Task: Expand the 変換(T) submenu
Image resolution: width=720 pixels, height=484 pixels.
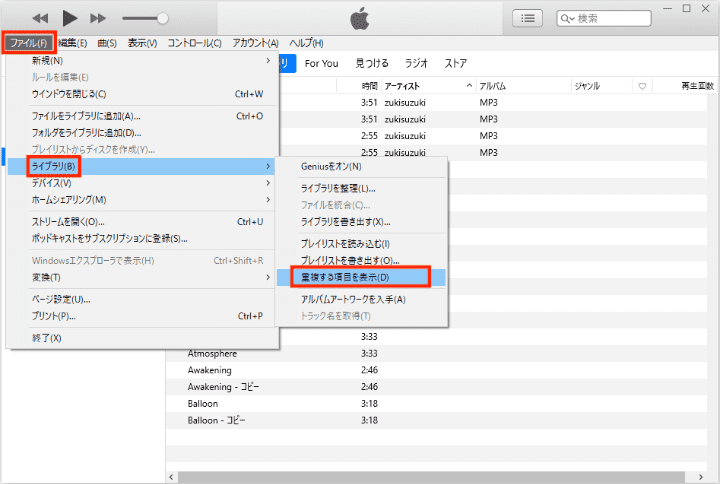Action: tap(143, 277)
